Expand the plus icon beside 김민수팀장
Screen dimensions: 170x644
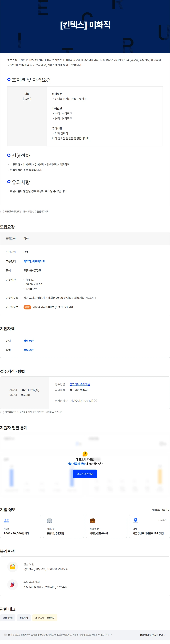coord(95,400)
